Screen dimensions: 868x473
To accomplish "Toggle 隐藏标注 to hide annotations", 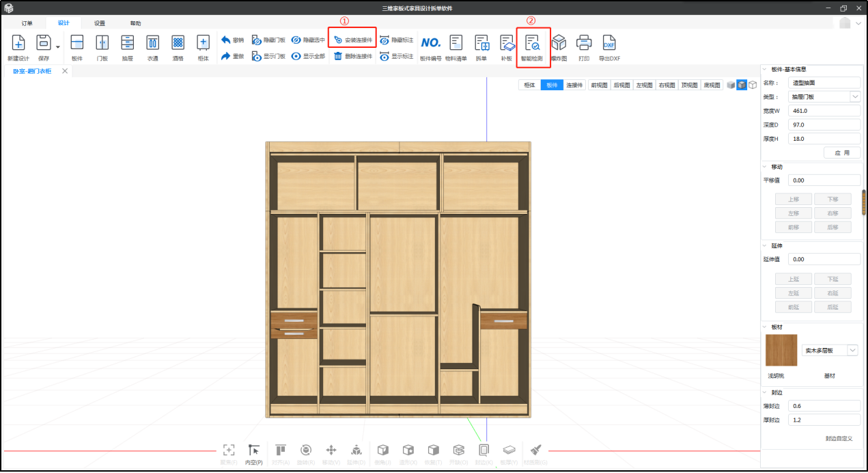I will click(396, 40).
